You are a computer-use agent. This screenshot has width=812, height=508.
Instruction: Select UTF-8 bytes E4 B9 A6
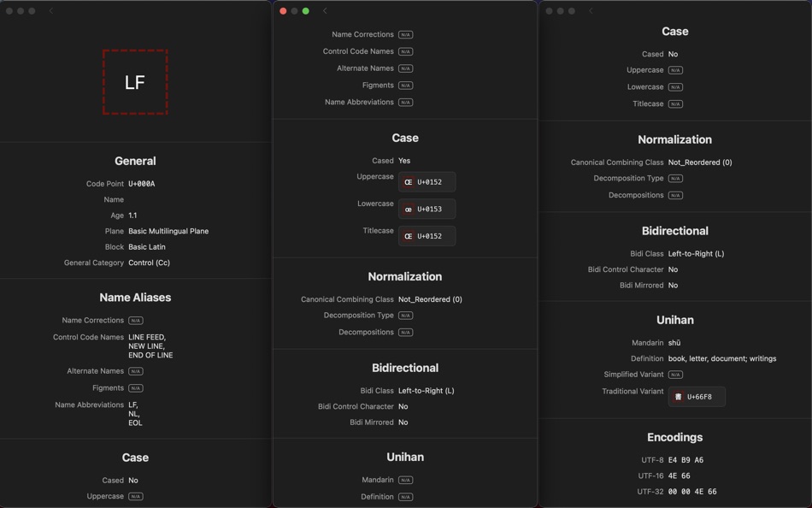[x=685, y=460]
